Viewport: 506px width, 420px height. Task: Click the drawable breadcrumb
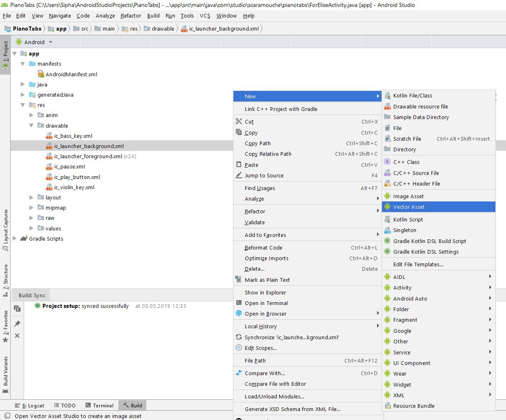pos(160,29)
